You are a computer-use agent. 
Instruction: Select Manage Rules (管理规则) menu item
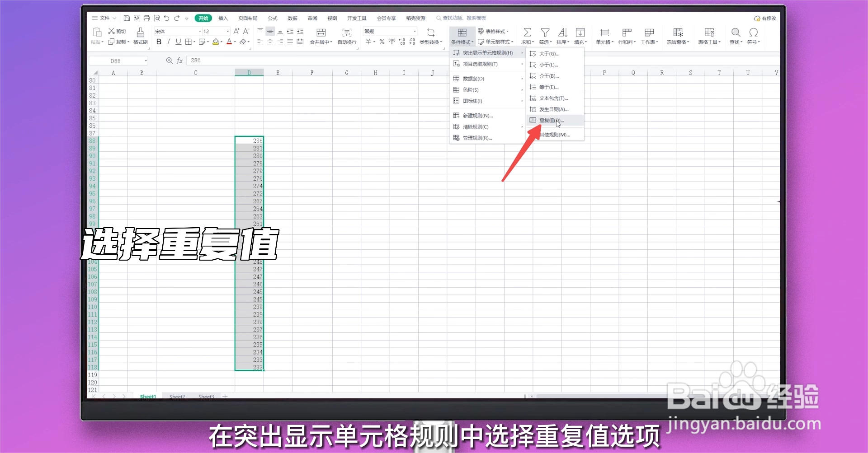pyautogui.click(x=488, y=138)
